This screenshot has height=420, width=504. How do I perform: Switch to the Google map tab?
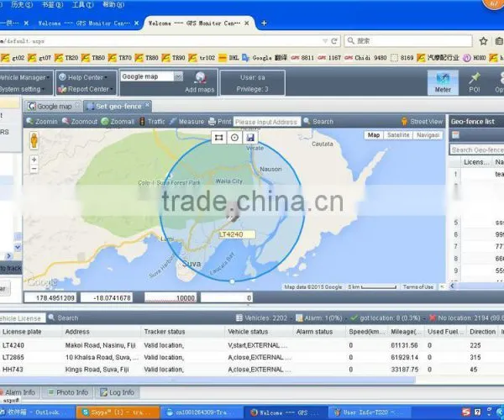[52, 107]
